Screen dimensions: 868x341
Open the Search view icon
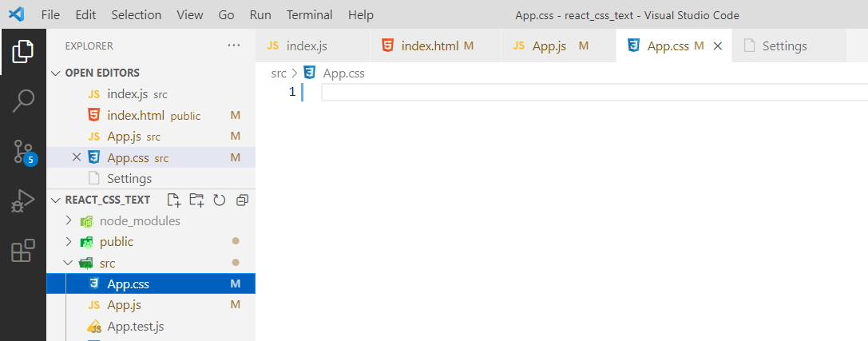click(x=22, y=101)
